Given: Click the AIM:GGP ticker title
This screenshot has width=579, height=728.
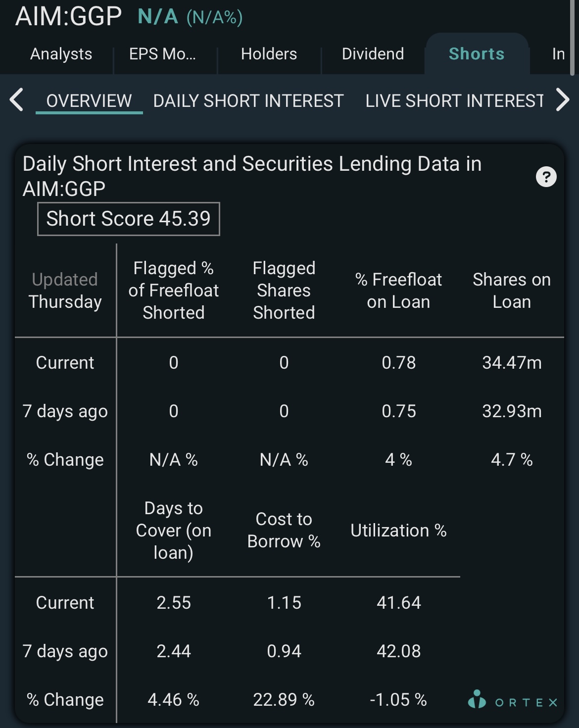Looking at the screenshot, I should (x=68, y=16).
